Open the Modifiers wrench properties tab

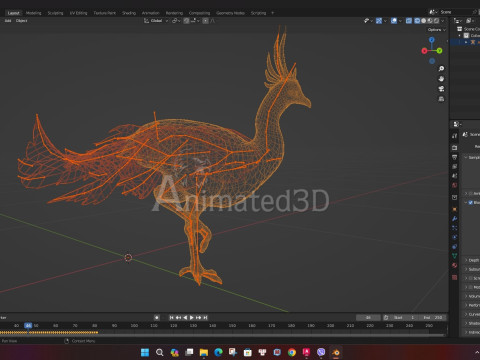click(454, 219)
